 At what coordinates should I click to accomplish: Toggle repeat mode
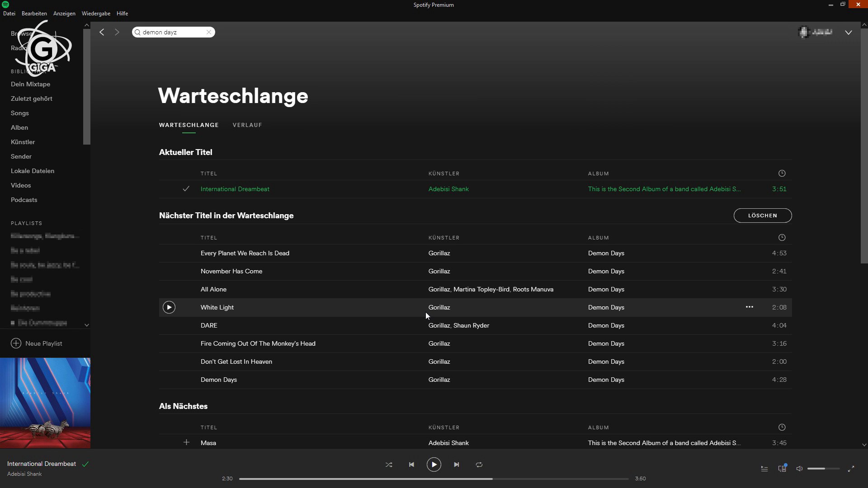(x=479, y=465)
